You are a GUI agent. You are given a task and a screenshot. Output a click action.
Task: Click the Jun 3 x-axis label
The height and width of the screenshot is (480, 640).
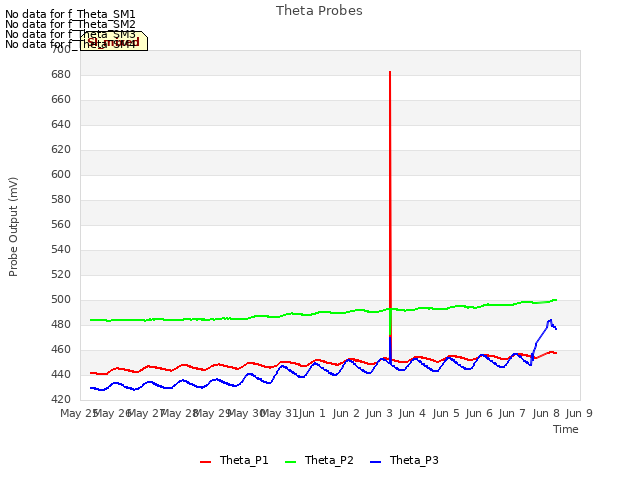(379, 413)
